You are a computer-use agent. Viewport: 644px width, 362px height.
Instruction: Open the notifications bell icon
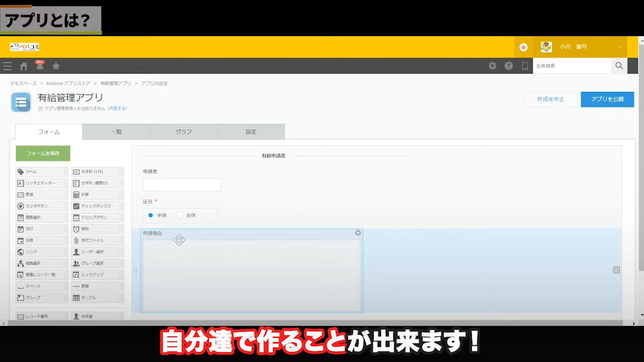(40, 66)
